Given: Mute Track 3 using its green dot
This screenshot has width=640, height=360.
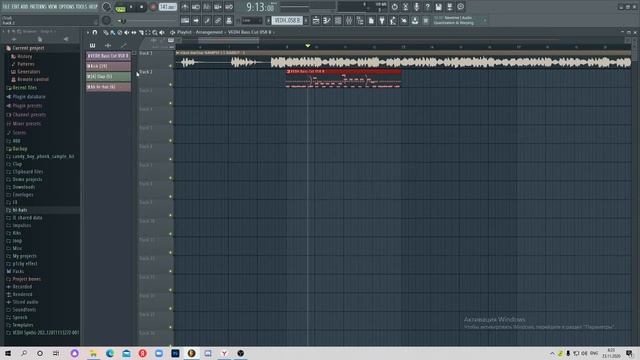Looking at the screenshot, I should pyautogui.click(x=171, y=103).
